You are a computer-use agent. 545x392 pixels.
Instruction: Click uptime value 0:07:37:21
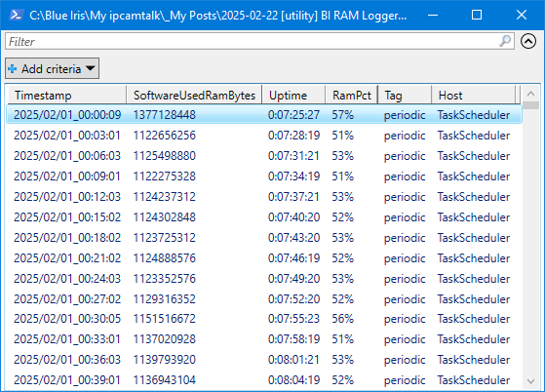click(293, 197)
